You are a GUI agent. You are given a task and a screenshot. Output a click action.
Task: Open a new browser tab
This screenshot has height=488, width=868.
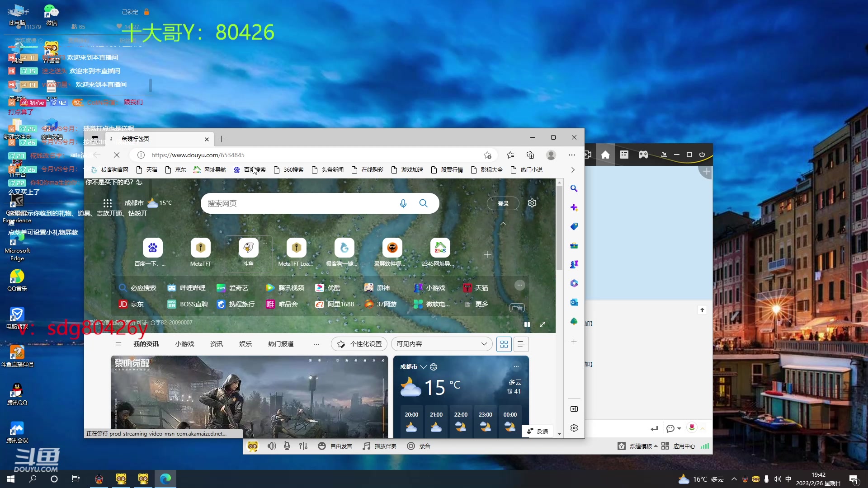tap(222, 139)
